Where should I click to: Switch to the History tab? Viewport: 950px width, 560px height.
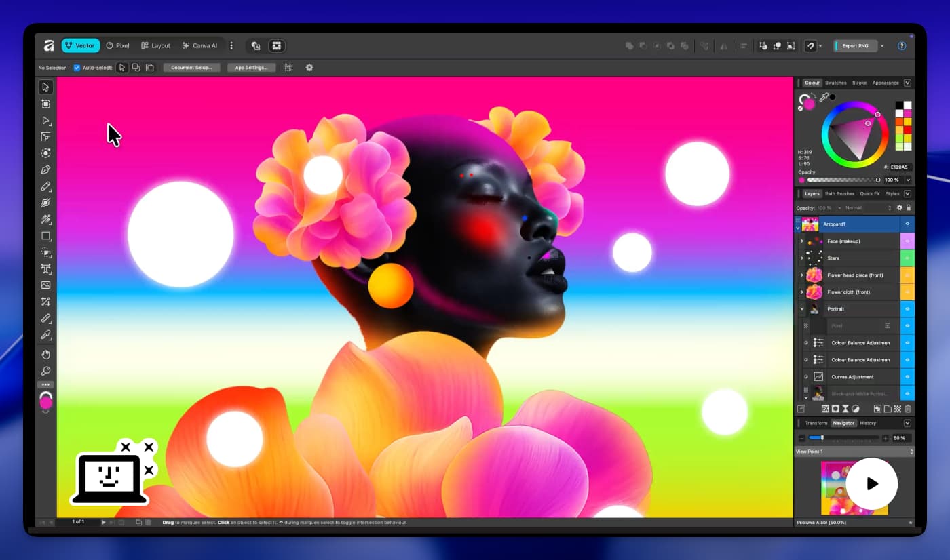pyautogui.click(x=868, y=422)
